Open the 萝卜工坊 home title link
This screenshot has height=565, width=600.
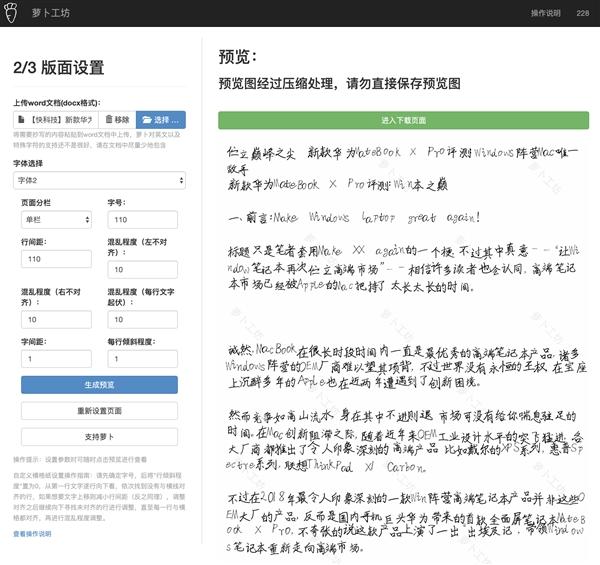(51, 13)
